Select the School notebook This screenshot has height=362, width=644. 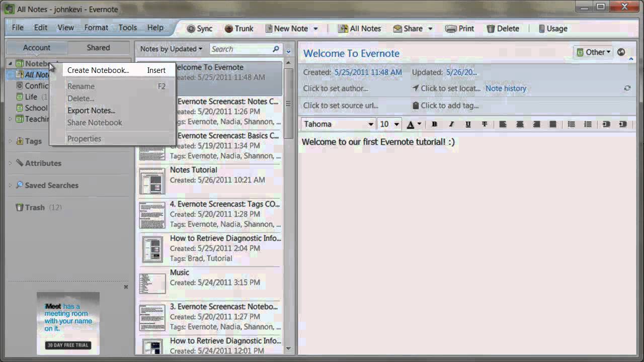[x=36, y=108]
